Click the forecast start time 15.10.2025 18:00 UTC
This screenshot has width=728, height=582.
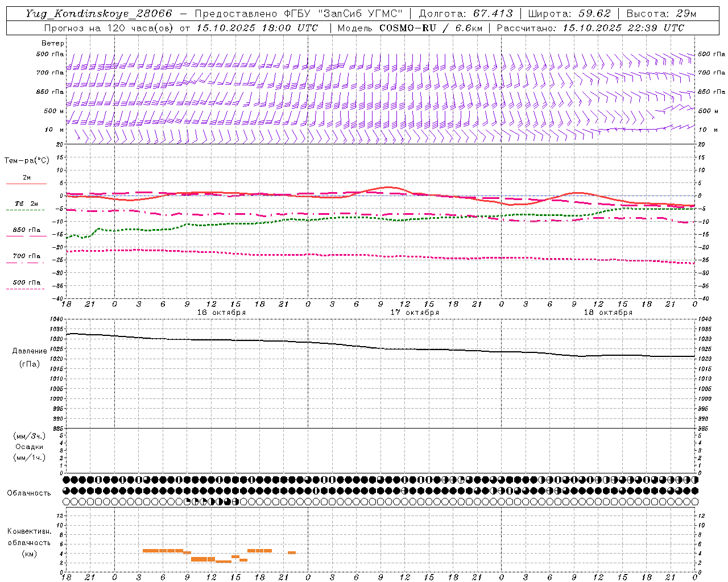point(257,28)
